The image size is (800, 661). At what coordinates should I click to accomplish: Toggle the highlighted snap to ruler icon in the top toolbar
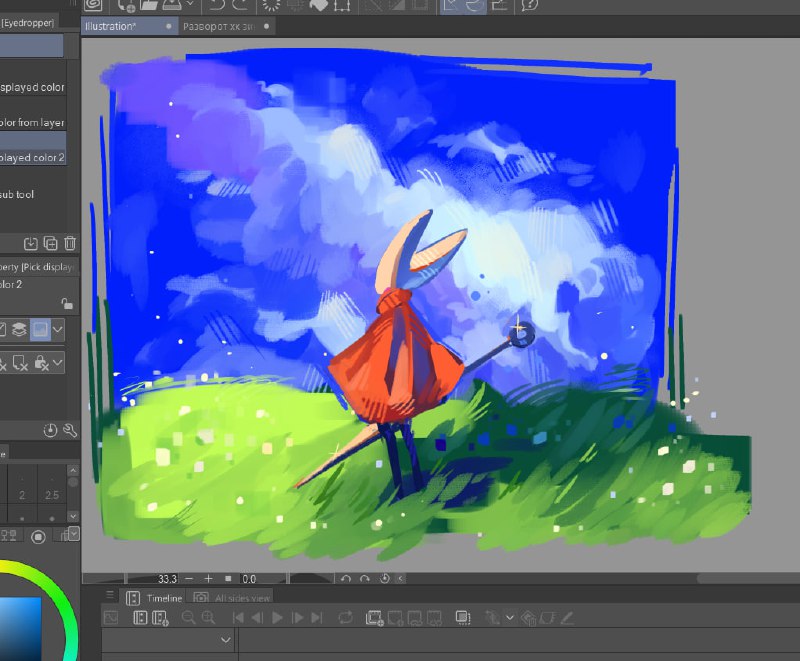point(451,5)
